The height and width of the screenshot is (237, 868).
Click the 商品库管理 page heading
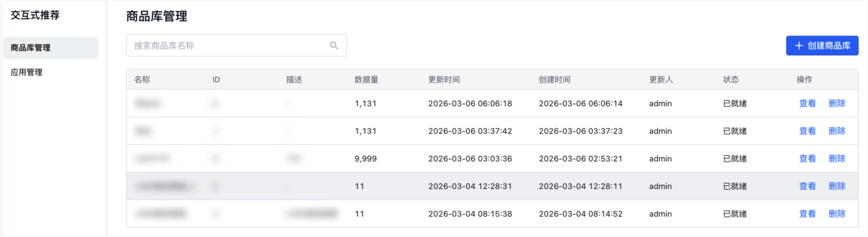click(x=157, y=17)
